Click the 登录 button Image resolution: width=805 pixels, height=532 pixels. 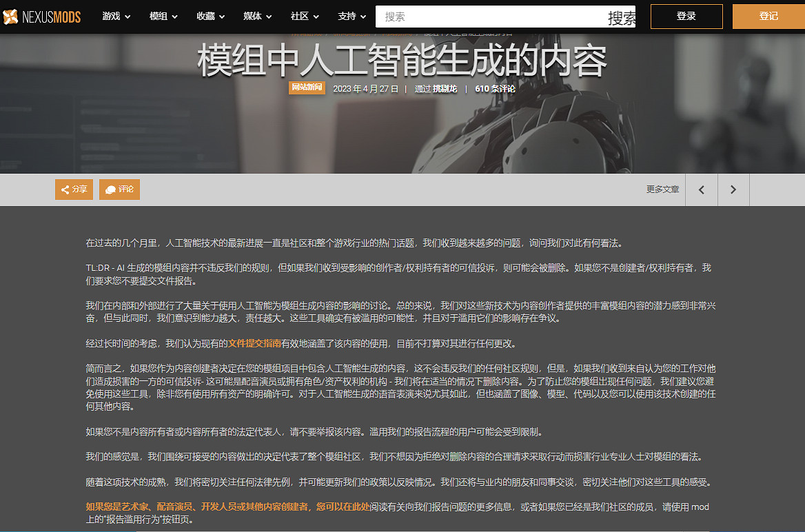pyautogui.click(x=686, y=16)
